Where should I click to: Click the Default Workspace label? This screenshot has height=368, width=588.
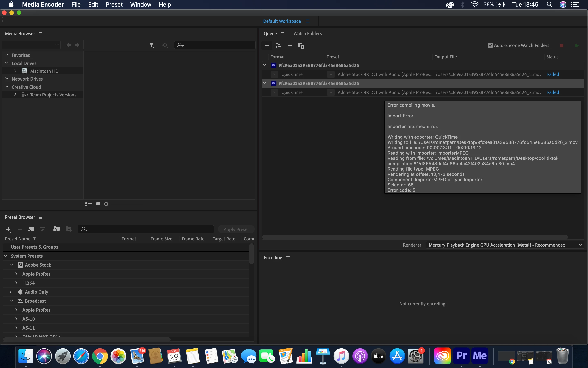pos(282,21)
